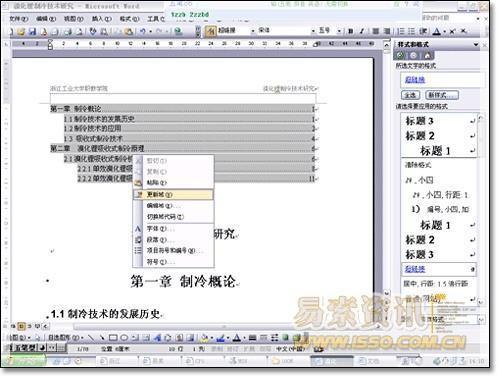
Task: Open the font size dropdown showing 五号
Action: 339,31
